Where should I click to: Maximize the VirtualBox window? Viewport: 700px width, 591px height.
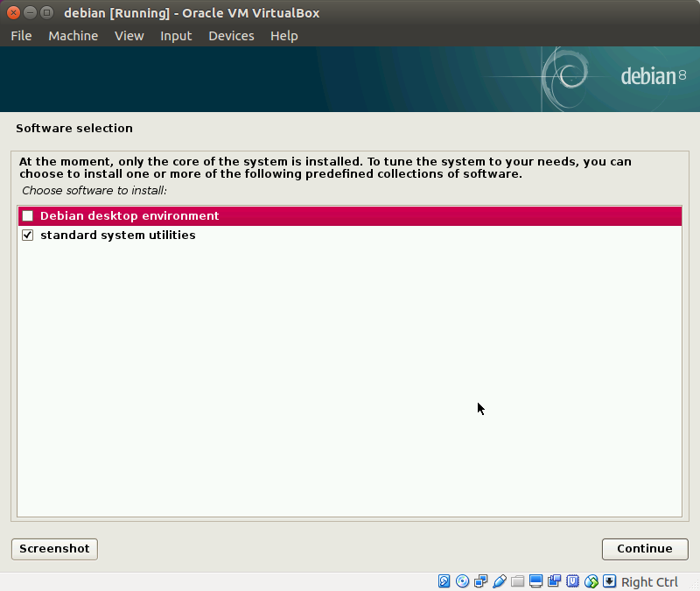pyautogui.click(x=46, y=12)
